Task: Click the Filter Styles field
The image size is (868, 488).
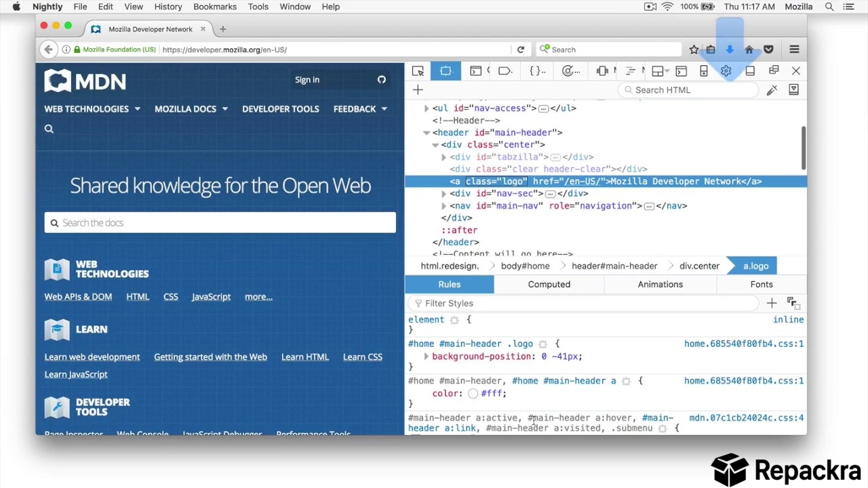Action: (x=584, y=304)
